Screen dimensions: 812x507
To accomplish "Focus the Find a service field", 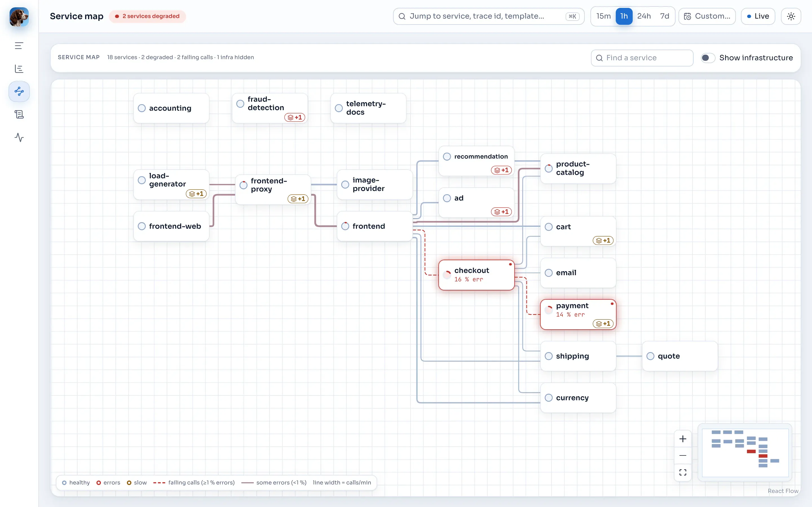I will coord(642,58).
